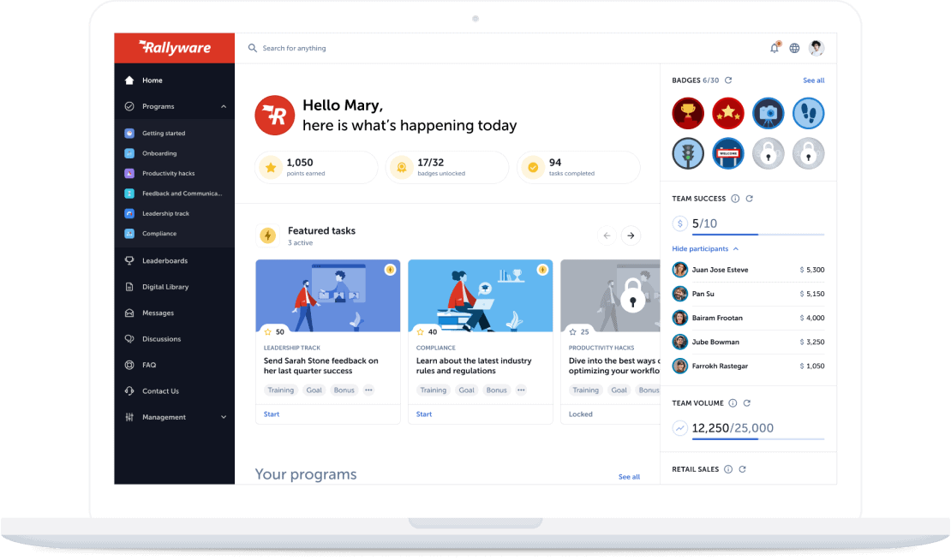Refresh the Team Volume widget
Viewport: 951px width, 560px height.
pos(747,403)
